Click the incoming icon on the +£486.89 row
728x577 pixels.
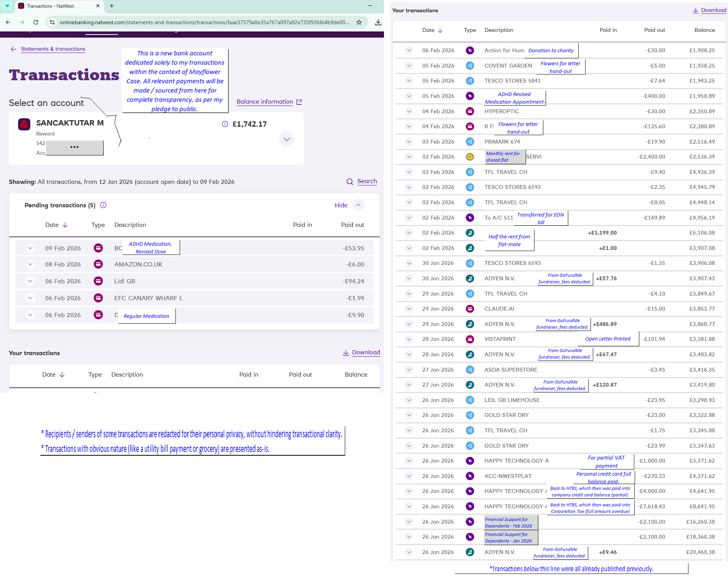point(470,324)
